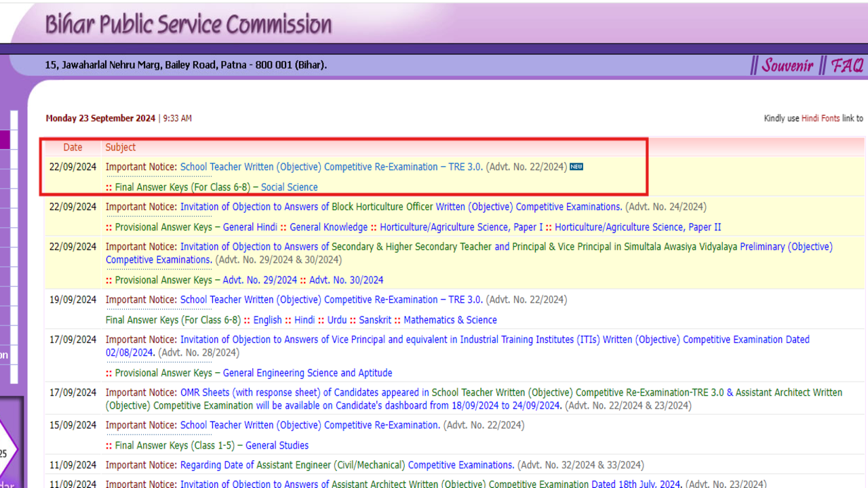
Task: Open the FAQ link in header
Action: [847, 66]
